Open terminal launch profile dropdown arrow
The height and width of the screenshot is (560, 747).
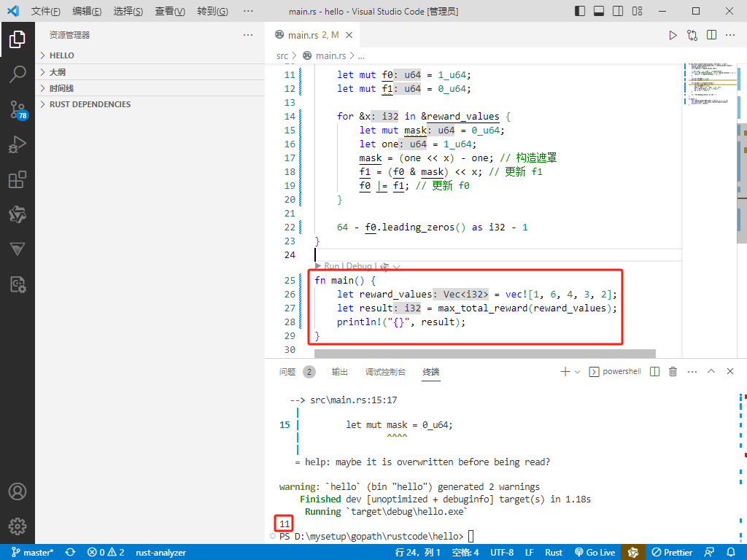point(578,371)
